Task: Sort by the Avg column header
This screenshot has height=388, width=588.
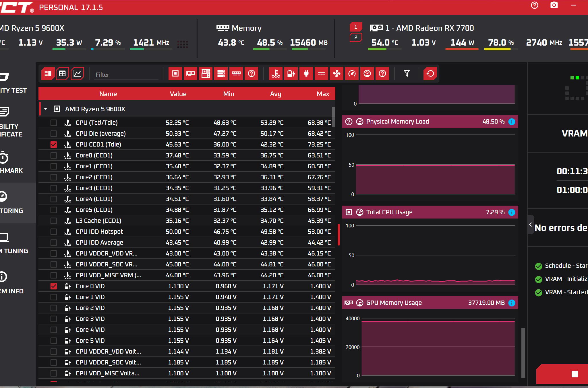Action: [276, 94]
